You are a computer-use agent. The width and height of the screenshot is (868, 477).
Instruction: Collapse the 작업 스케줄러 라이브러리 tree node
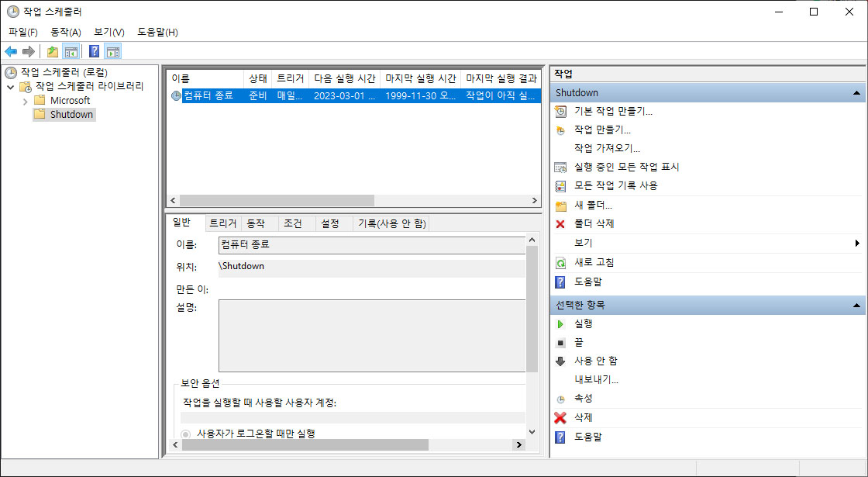11,86
